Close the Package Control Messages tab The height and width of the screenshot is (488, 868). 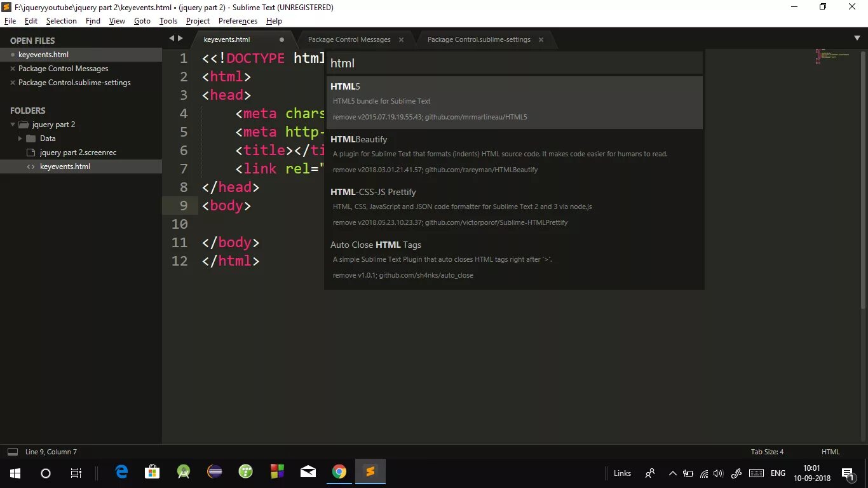401,39
